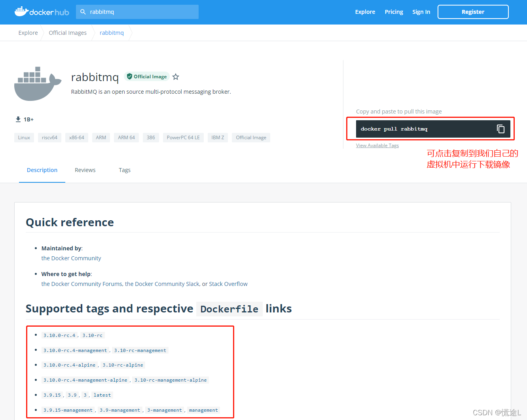The height and width of the screenshot is (420, 527).
Task: Go to Explore breadcrumb
Action: click(28, 33)
